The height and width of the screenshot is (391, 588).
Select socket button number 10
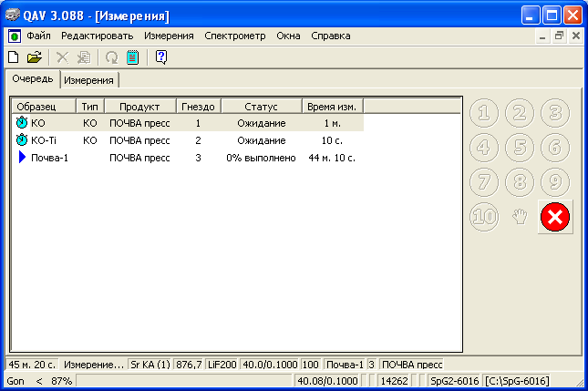pyautogui.click(x=484, y=217)
